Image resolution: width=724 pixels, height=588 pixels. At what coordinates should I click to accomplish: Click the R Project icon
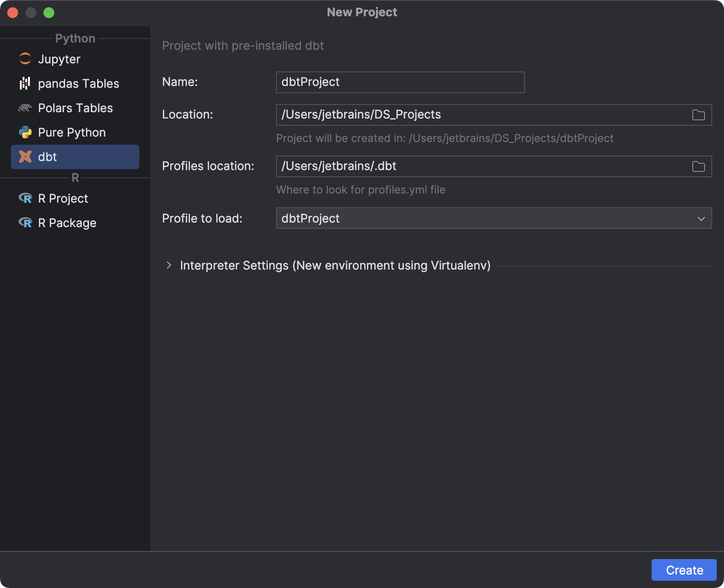(x=26, y=198)
